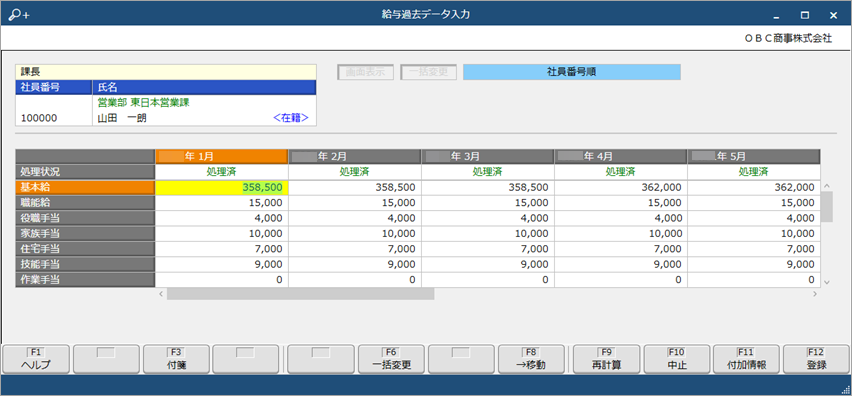
Task: Select the 役職手当 row header
Action: pos(85,218)
